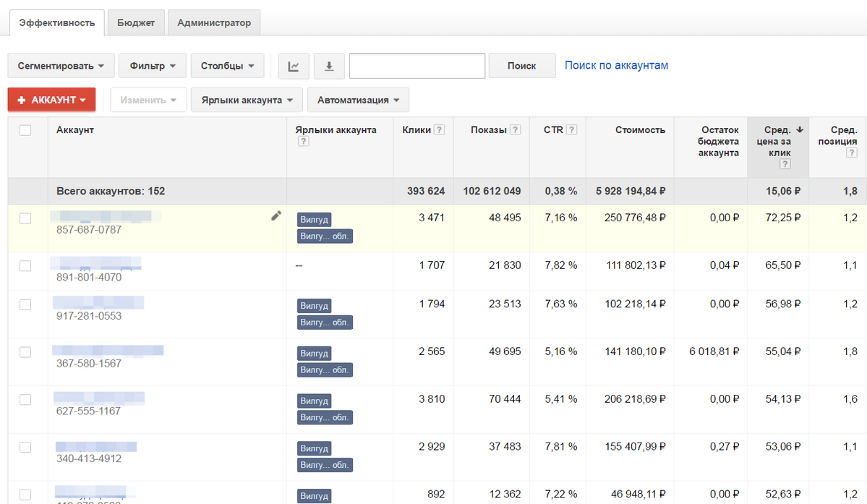Open the Ярлыки аккаунта dropdown button
Viewport: 867px width, 504px height.
pos(247,100)
